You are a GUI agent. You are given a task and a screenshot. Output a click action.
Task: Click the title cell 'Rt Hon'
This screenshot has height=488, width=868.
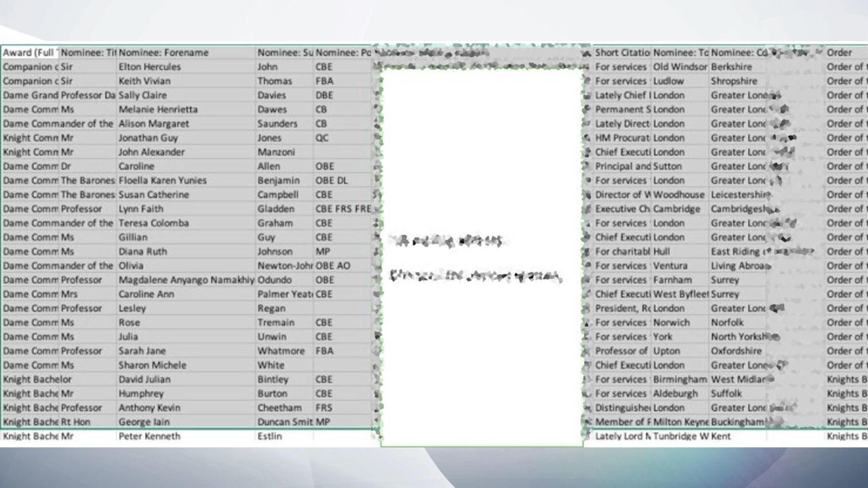[x=88, y=421]
